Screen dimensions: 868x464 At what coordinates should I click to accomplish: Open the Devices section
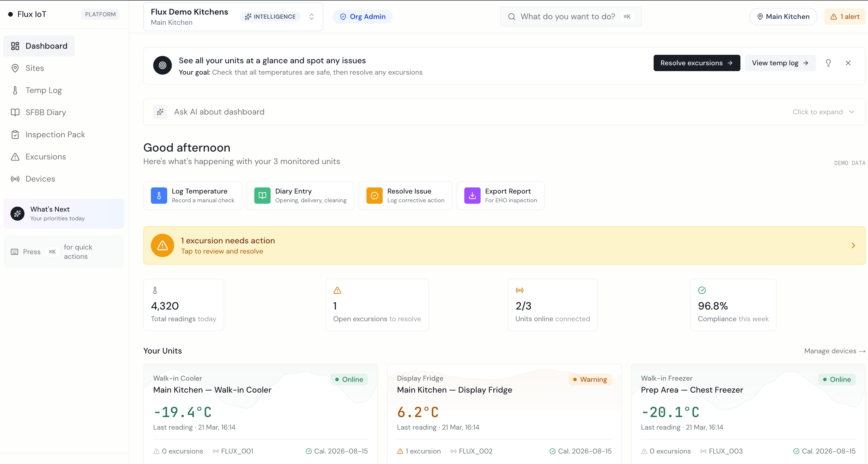click(40, 179)
